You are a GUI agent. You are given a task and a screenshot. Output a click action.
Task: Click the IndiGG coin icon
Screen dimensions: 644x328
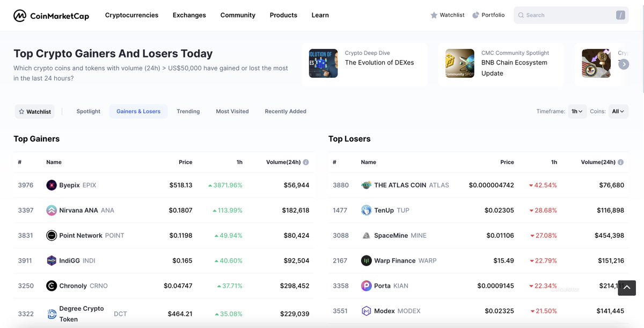point(52,260)
